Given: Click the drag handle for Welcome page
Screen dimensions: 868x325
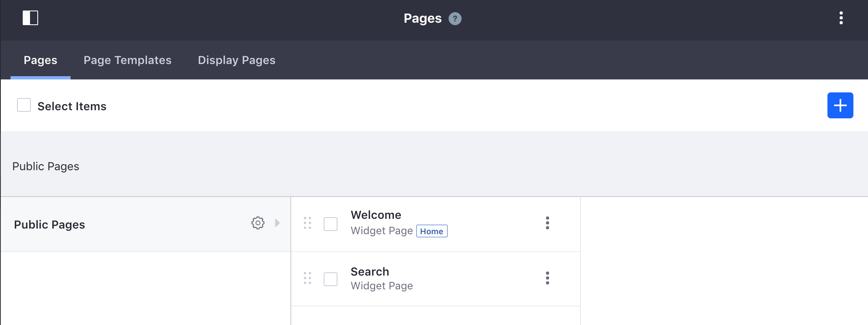Looking at the screenshot, I should click(307, 223).
